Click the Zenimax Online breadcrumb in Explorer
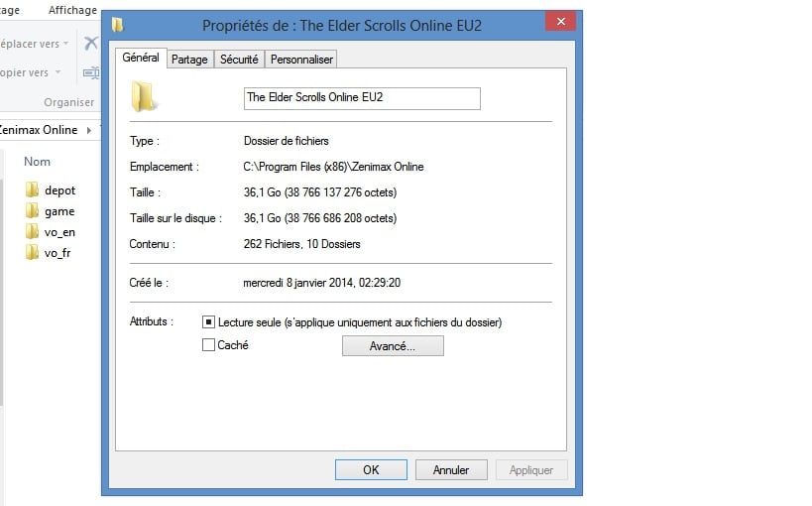Viewport: 812px width, 506px height. pyautogui.click(x=39, y=130)
